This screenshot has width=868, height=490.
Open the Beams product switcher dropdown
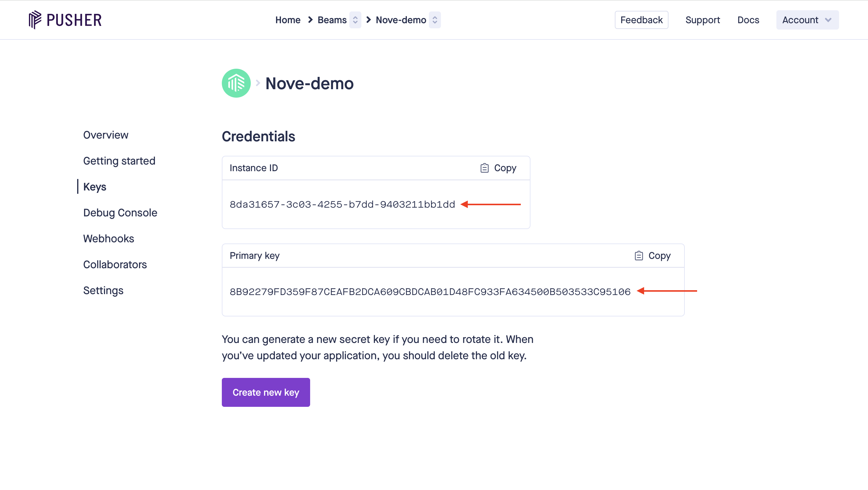[x=355, y=20]
